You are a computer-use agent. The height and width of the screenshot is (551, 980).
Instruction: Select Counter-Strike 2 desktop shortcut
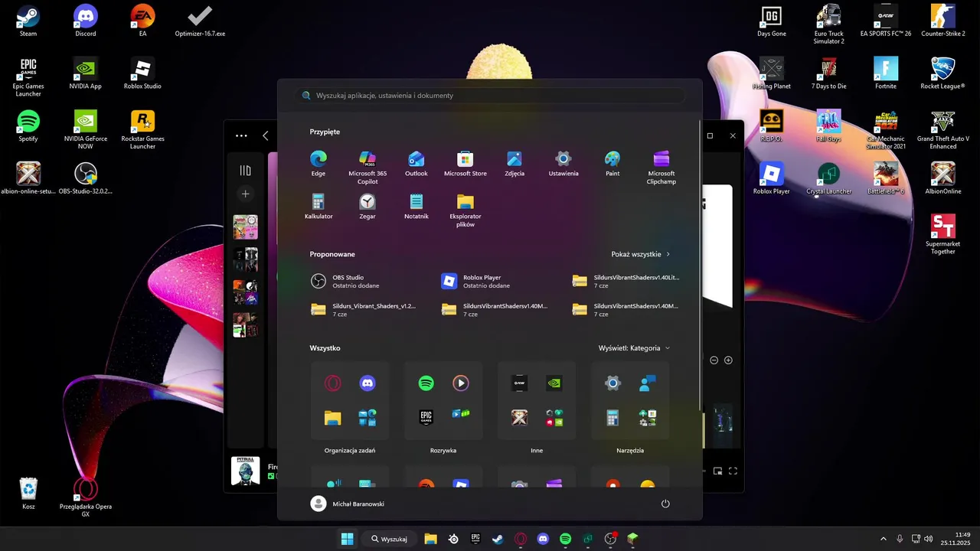tap(943, 21)
